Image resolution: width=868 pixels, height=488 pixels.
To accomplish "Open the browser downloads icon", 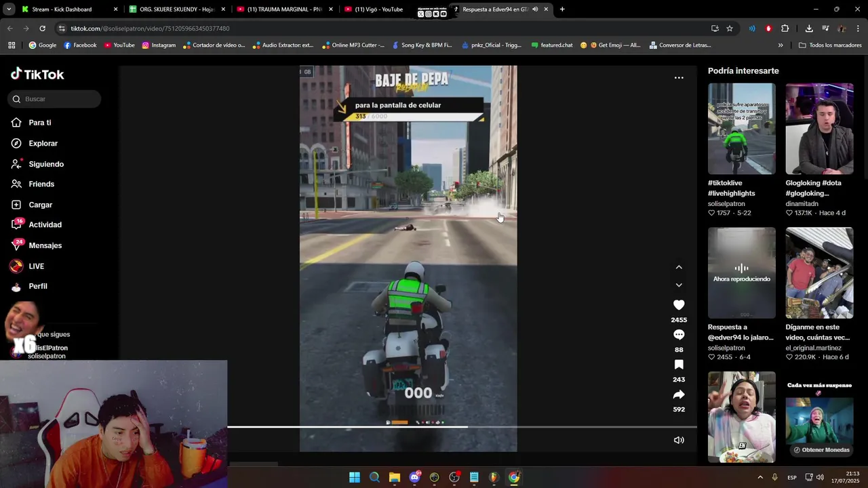I will pyautogui.click(x=809, y=28).
